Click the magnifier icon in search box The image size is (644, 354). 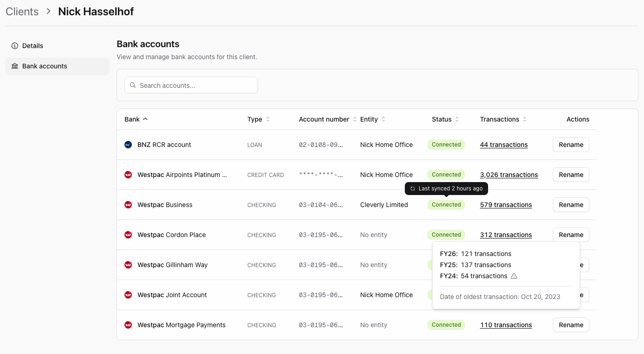(133, 85)
